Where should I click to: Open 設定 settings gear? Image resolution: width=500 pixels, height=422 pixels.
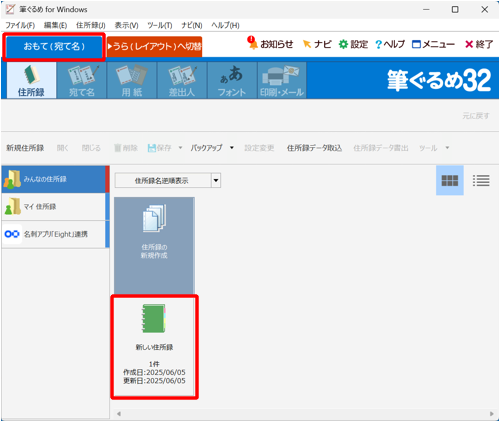point(353,44)
